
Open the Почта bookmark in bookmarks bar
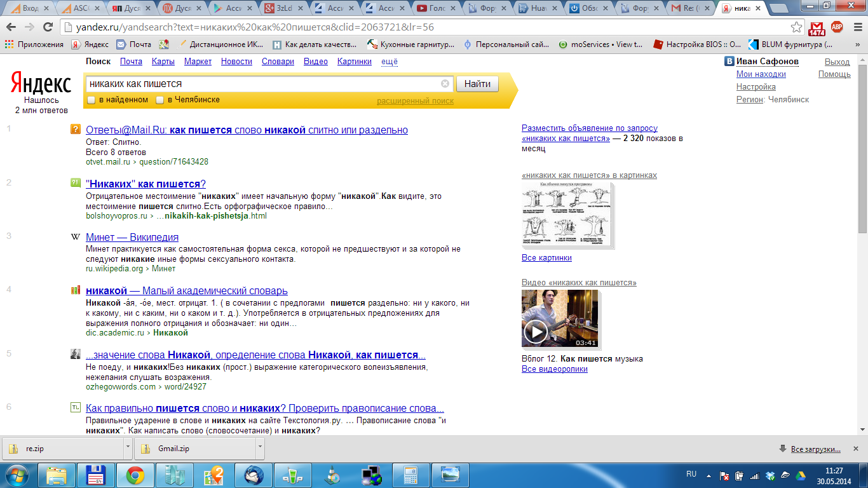pyautogui.click(x=133, y=44)
